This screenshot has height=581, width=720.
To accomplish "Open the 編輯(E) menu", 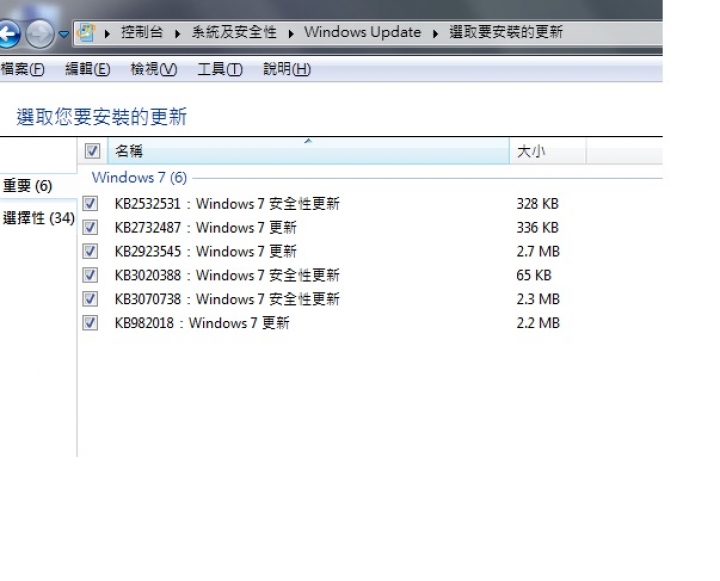I will coord(88,69).
